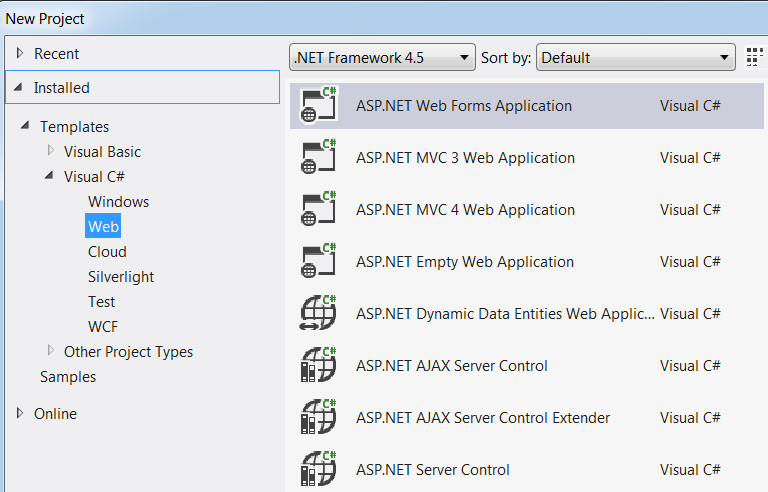Select the Silverlight template category

click(x=121, y=276)
